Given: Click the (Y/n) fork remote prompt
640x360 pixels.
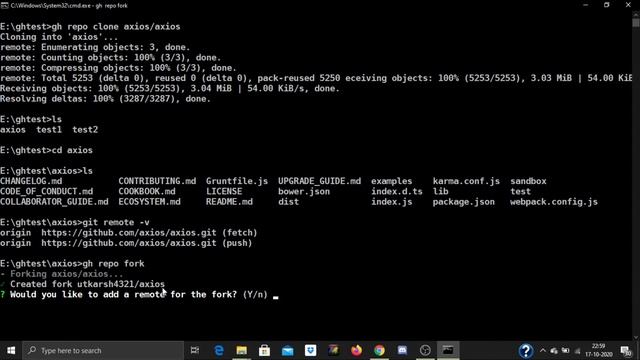Looking at the screenshot, I should (255, 295).
